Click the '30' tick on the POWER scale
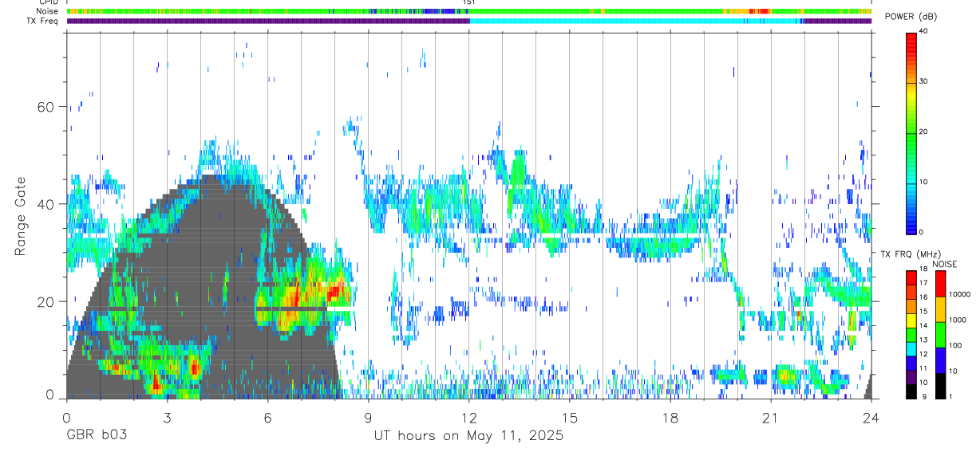The width and height of the screenshot is (980, 452). point(925,82)
